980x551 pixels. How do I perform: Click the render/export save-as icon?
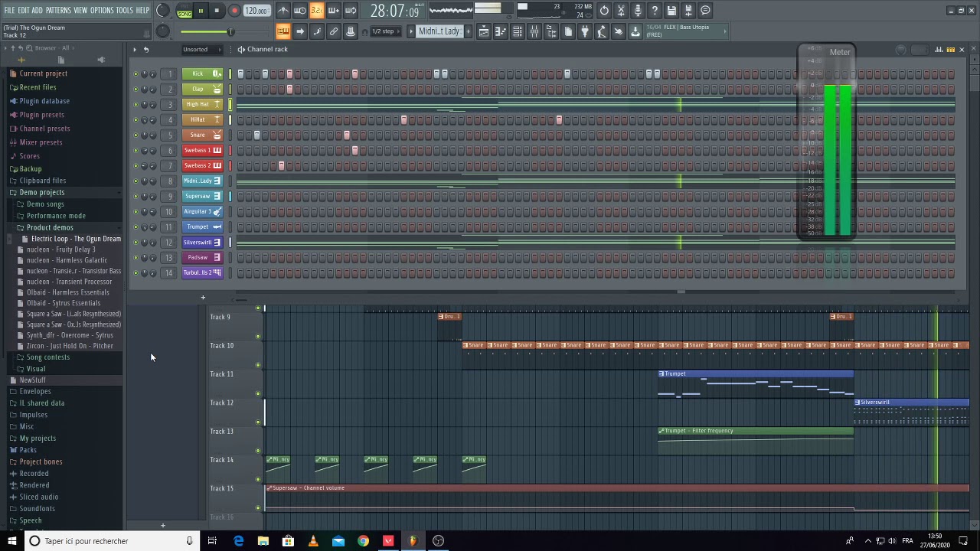pyautogui.click(x=688, y=11)
